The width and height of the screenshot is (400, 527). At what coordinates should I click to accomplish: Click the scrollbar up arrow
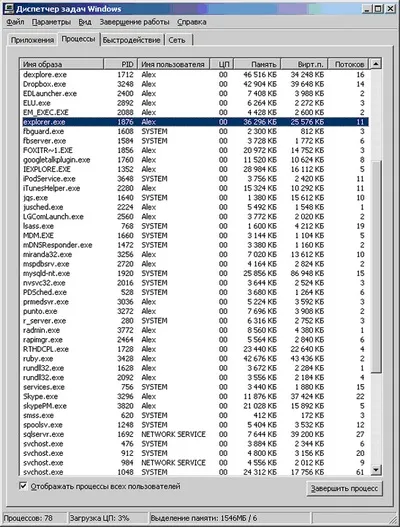click(376, 64)
